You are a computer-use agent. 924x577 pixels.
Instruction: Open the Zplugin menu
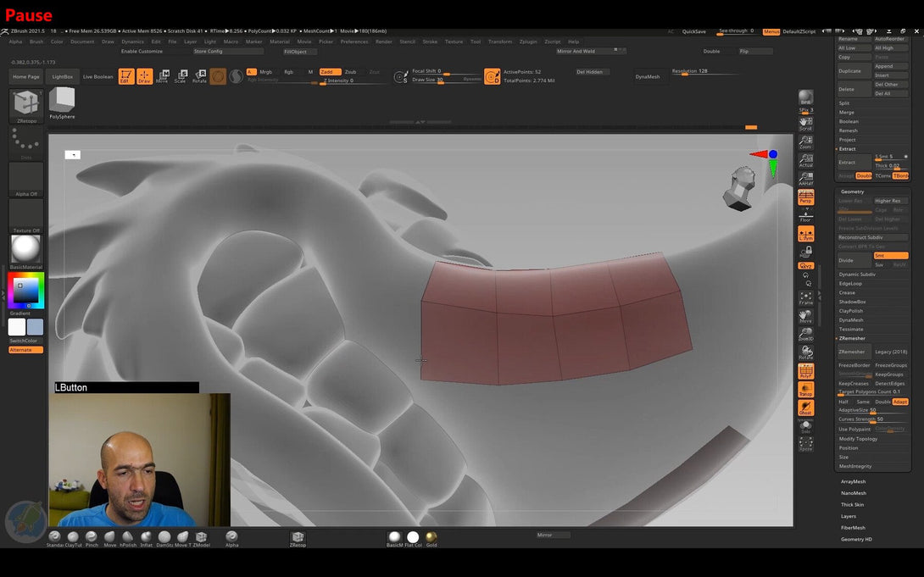pyautogui.click(x=528, y=42)
